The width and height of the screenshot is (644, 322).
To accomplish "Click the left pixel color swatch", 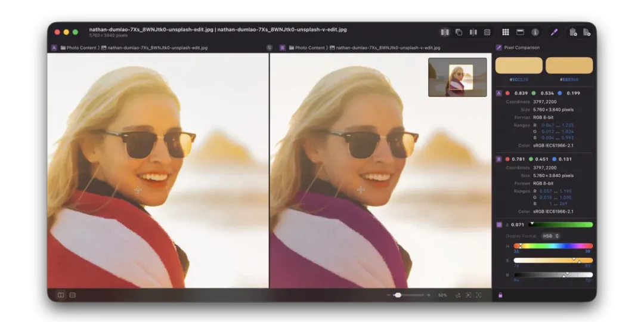I will coord(519,66).
